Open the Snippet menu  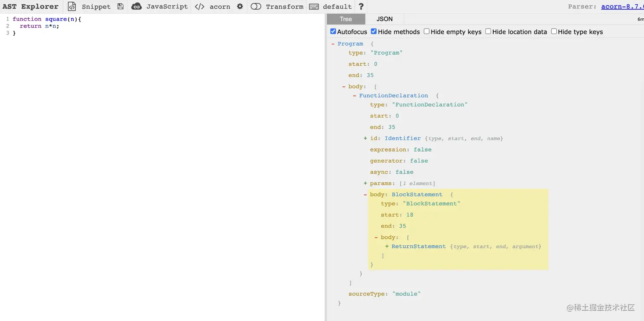click(x=96, y=6)
